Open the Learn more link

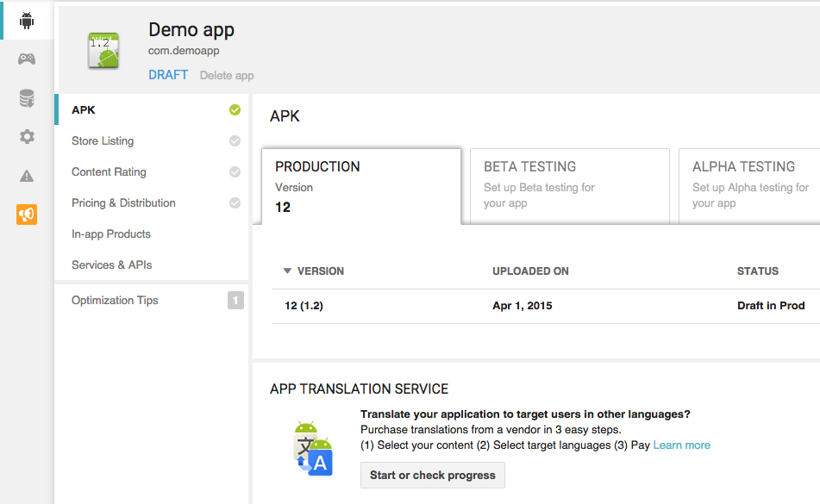[x=681, y=445]
